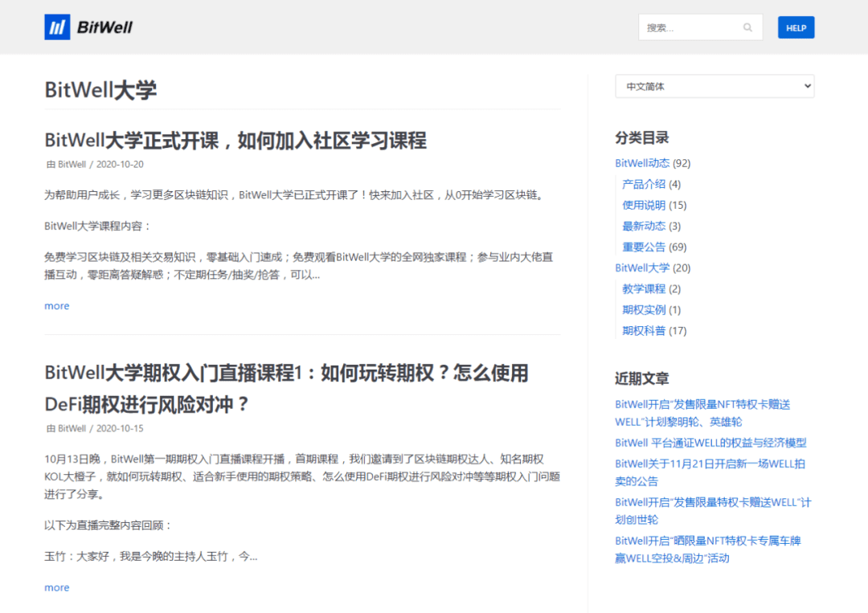Click the BitWell author link dated 2020-10-15

[72, 428]
